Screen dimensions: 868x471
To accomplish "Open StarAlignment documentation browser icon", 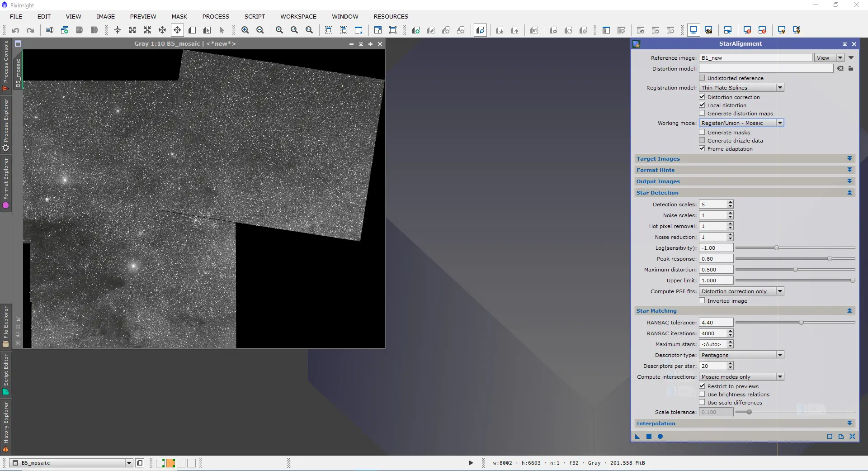I will [841, 437].
